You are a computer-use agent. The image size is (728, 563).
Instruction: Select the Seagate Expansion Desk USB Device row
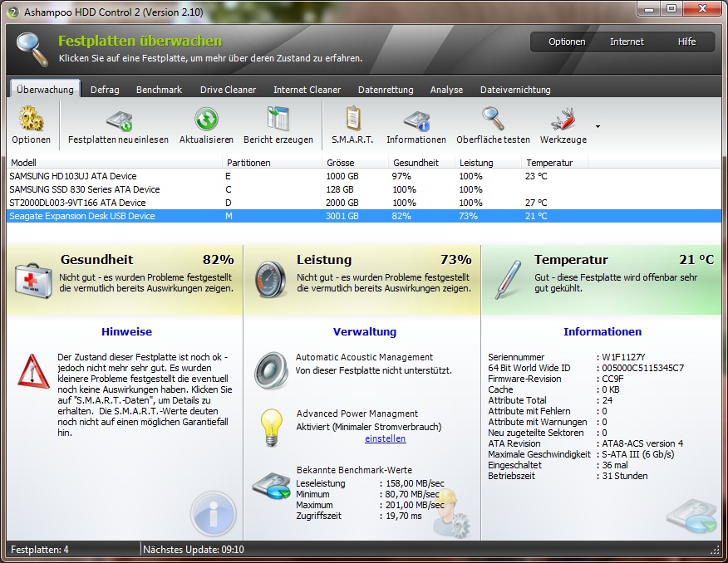(364, 216)
